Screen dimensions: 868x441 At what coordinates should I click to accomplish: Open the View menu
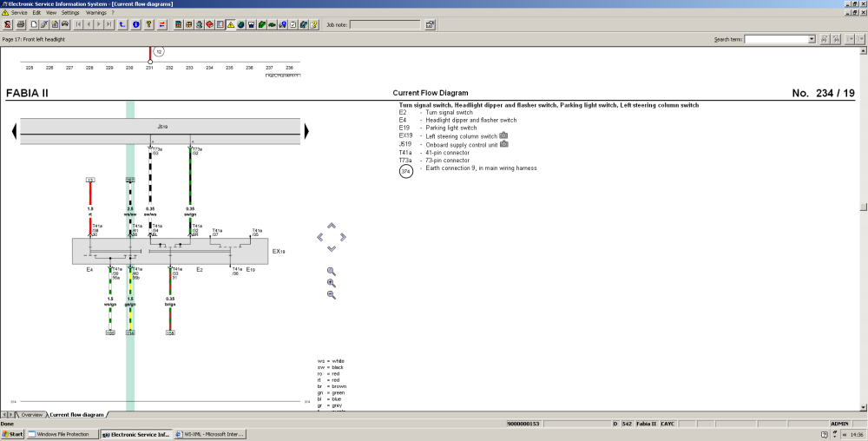coord(51,12)
